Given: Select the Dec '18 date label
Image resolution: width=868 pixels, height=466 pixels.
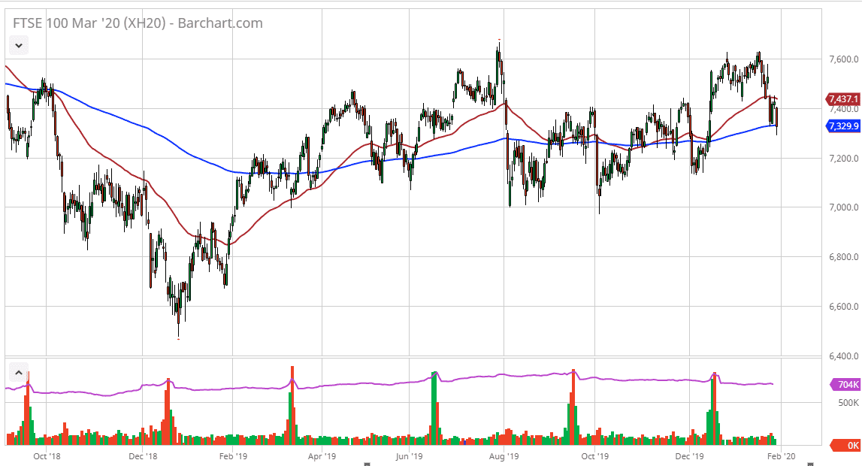Looking at the screenshot, I should coord(143,456).
